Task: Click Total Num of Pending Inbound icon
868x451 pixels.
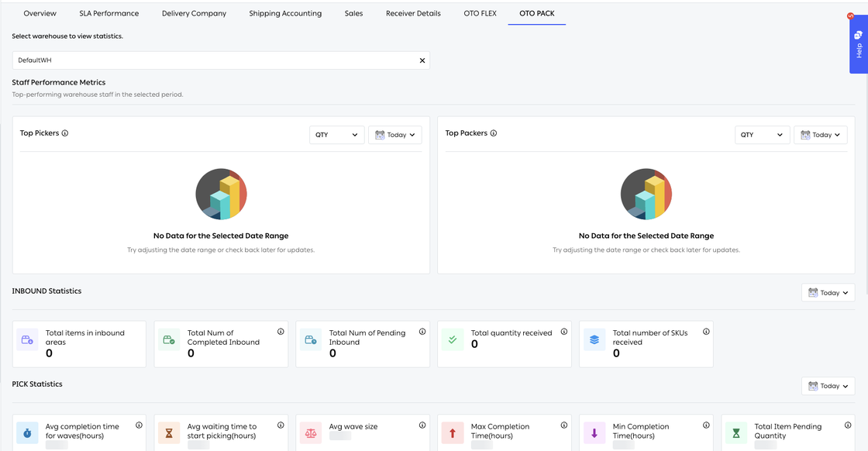Action: click(311, 339)
